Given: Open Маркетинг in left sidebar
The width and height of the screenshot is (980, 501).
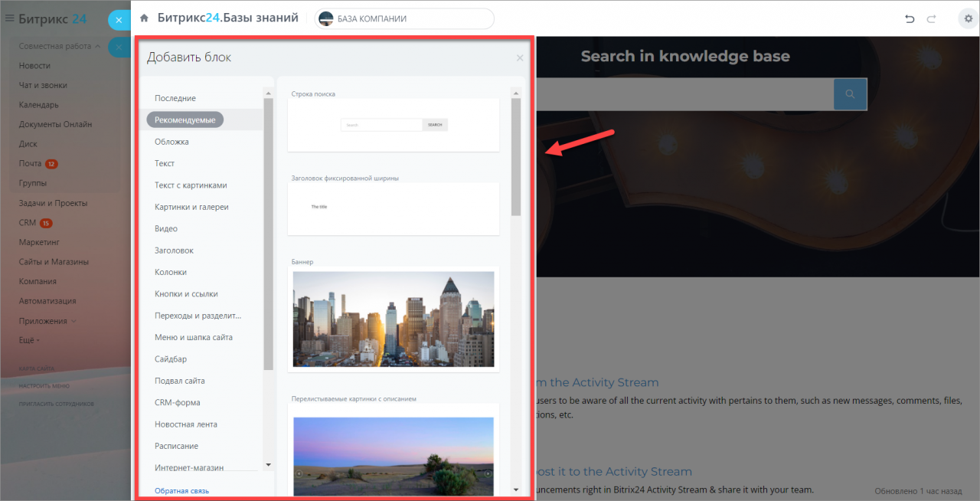Looking at the screenshot, I should click(x=39, y=242).
